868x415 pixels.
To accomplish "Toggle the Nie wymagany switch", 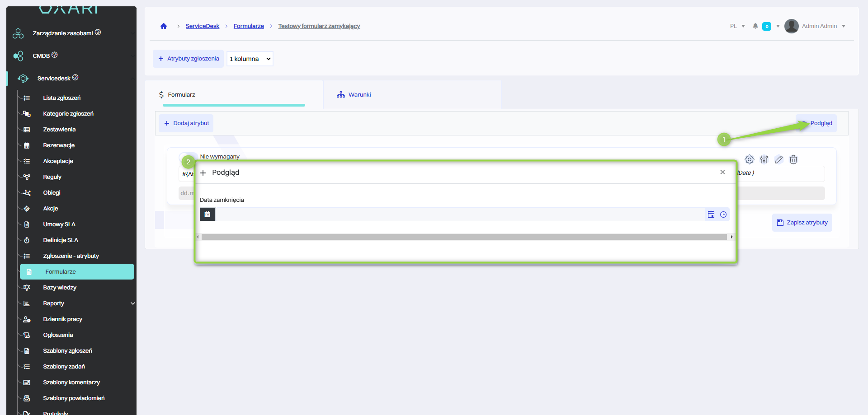I will point(187,157).
